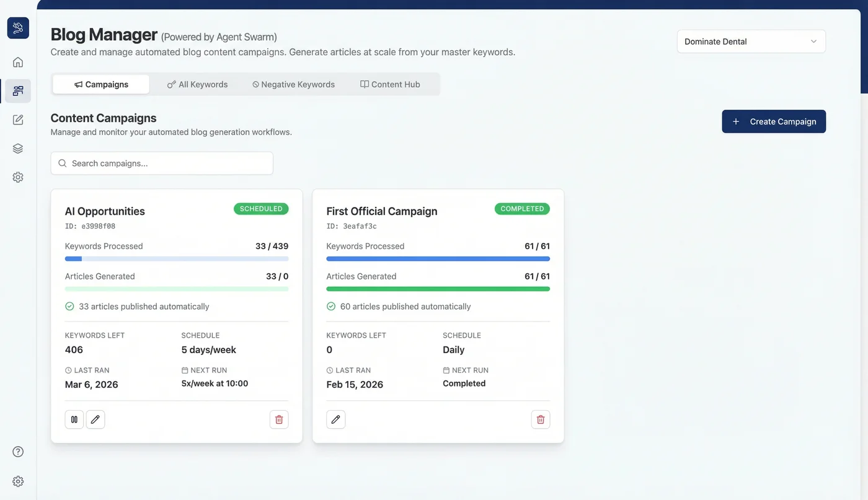This screenshot has height=500, width=868.
Task: Toggle the SCHEDULED status badge on AI Opportunities
Action: 261,209
